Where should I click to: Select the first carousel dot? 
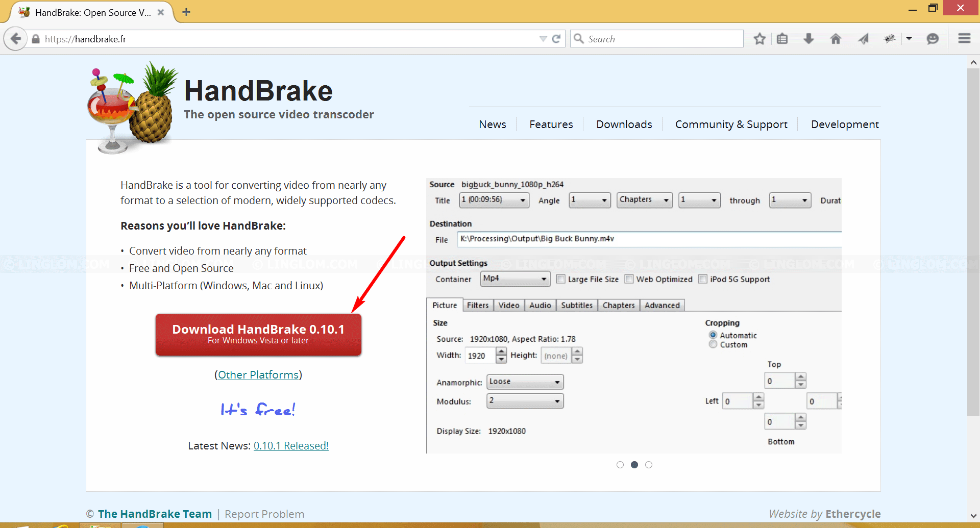(x=620, y=465)
